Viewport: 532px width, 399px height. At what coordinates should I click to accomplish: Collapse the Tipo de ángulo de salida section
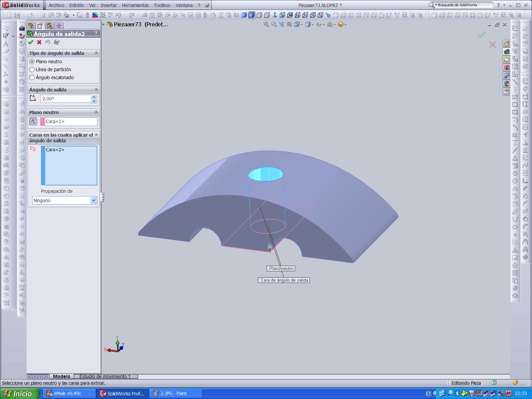pos(96,53)
